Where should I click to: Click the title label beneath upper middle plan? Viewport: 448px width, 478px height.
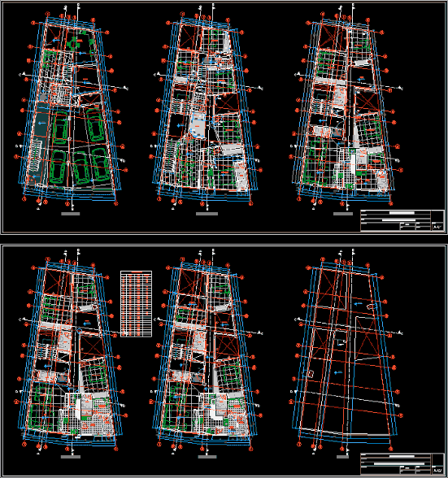pyautogui.click(x=207, y=214)
